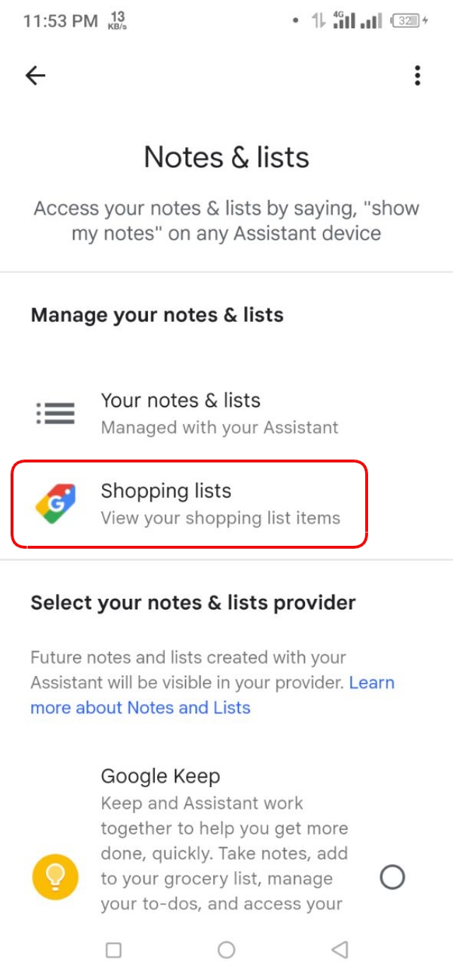Tap the Notes & lists screen title
The height and width of the screenshot is (980, 453).
pyautogui.click(x=226, y=156)
